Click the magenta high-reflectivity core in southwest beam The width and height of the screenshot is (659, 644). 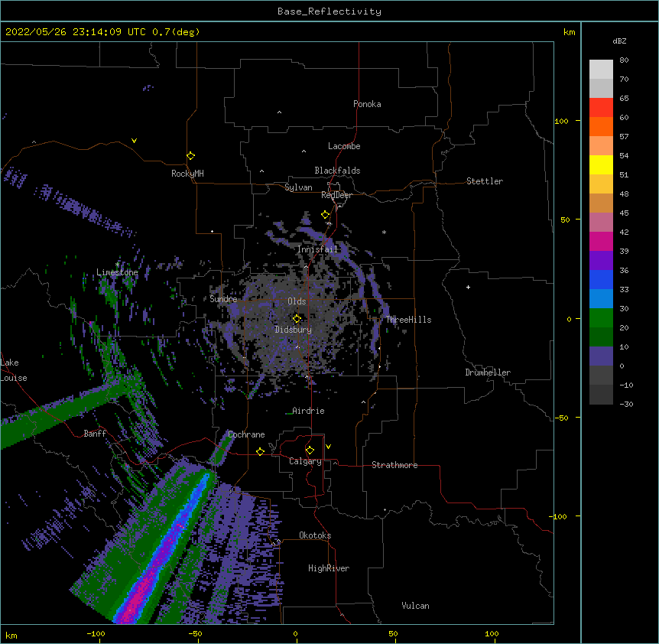pyautogui.click(x=138, y=598)
